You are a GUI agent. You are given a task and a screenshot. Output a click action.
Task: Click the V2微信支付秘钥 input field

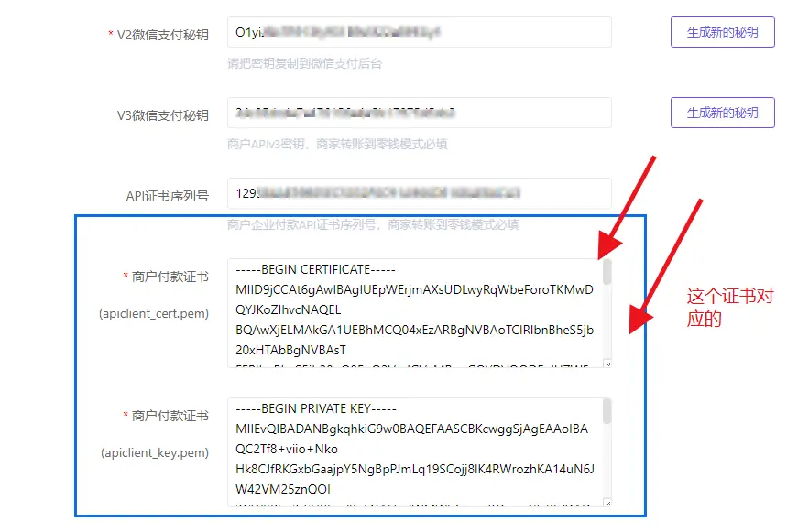click(419, 32)
